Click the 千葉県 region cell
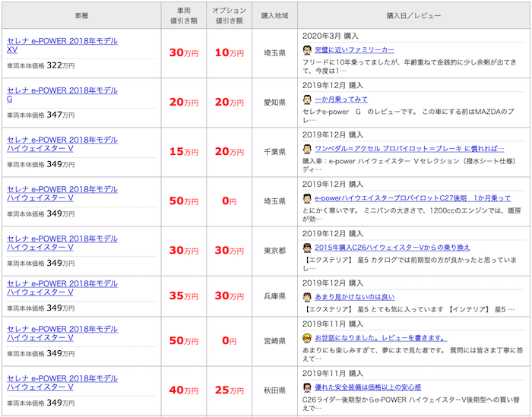Viewport: 532px width, 417px height. pos(274,152)
